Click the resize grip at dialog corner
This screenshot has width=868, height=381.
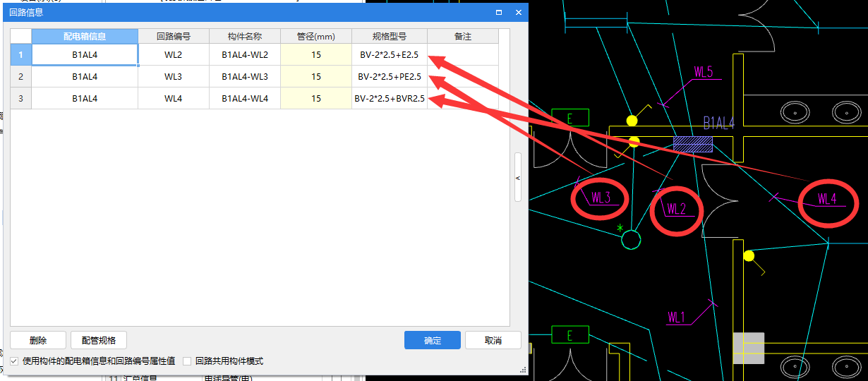pyautogui.click(x=523, y=370)
